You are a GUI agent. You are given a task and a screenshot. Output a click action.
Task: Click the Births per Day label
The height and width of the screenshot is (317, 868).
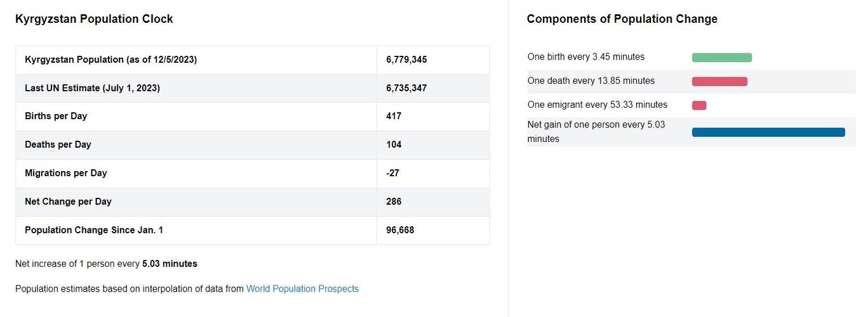click(56, 117)
